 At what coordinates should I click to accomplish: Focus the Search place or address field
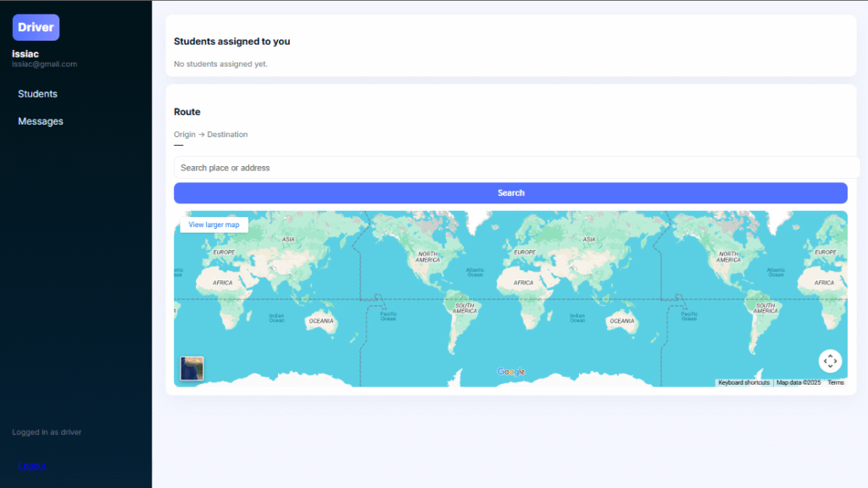515,168
